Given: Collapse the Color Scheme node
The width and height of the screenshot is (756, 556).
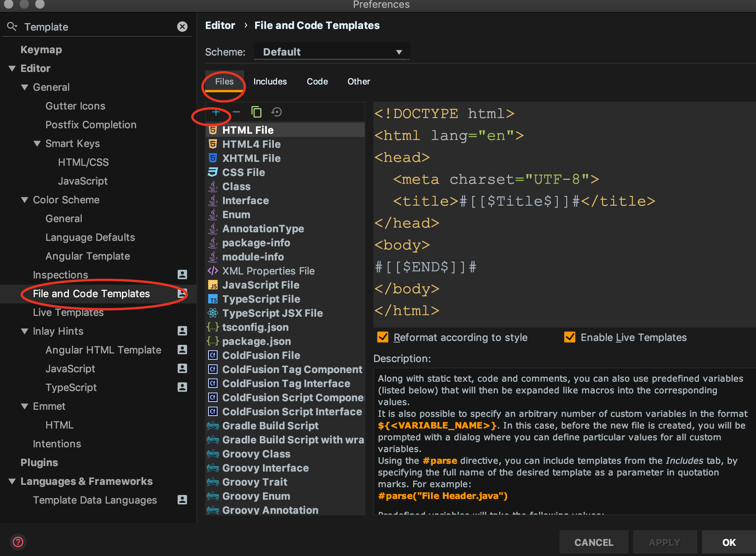Looking at the screenshot, I should pyautogui.click(x=25, y=200).
